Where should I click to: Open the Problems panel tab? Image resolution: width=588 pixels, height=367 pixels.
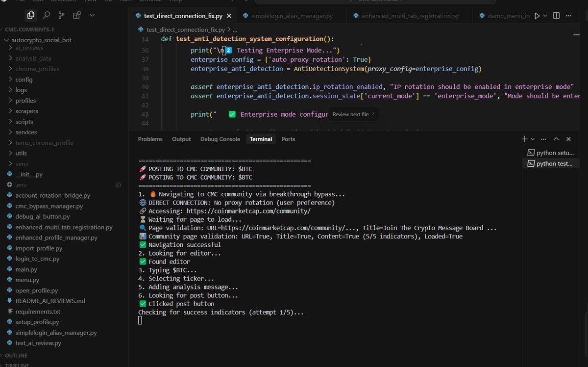tap(150, 139)
